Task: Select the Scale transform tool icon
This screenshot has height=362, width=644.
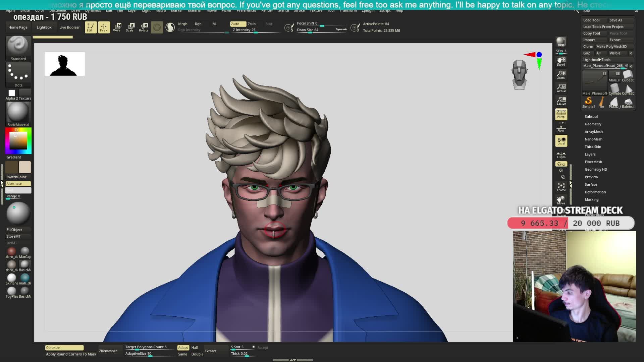Action: (x=130, y=27)
